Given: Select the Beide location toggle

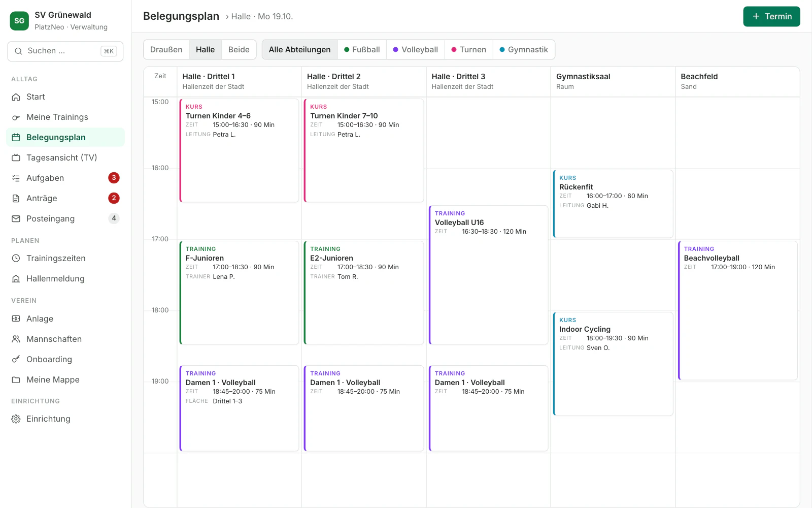Looking at the screenshot, I should pyautogui.click(x=239, y=50).
